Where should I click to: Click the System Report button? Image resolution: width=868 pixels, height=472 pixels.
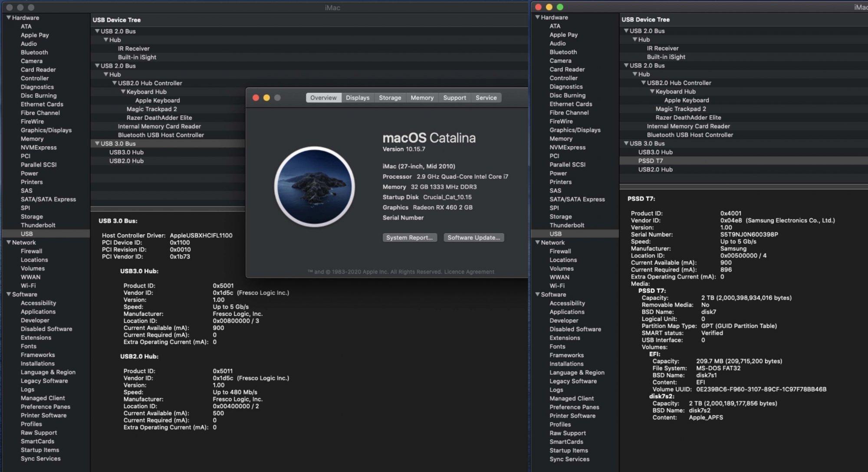(x=409, y=238)
